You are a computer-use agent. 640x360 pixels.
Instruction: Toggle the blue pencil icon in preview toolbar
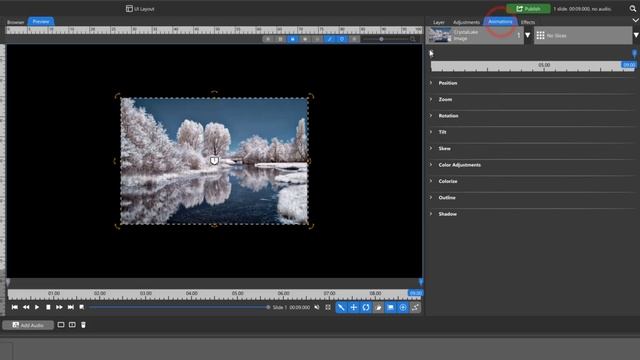click(330, 39)
